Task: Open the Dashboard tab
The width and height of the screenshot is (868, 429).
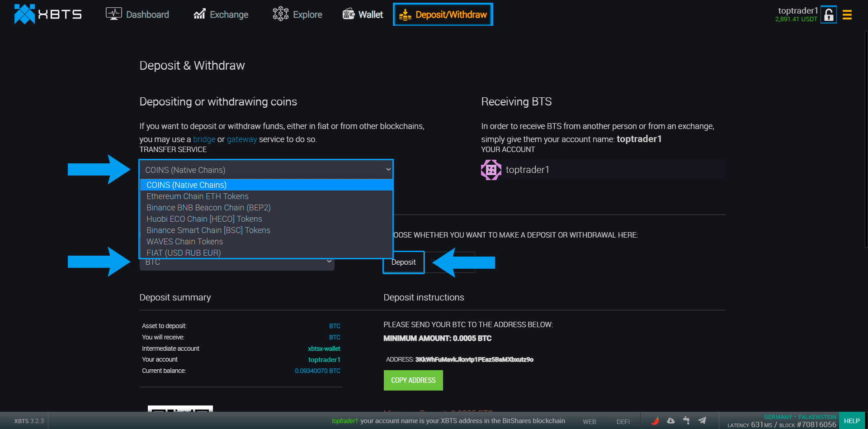Action: tap(137, 14)
